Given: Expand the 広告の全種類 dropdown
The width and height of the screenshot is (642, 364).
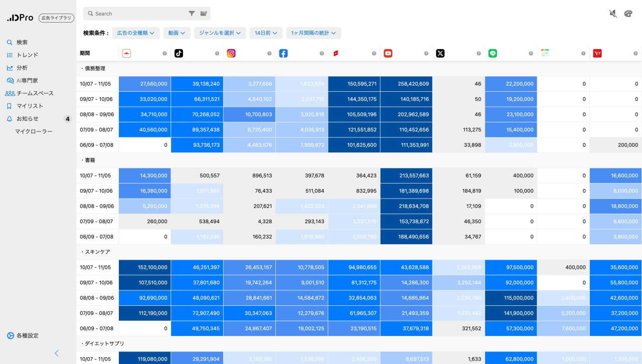Looking at the screenshot, I should coord(135,33).
